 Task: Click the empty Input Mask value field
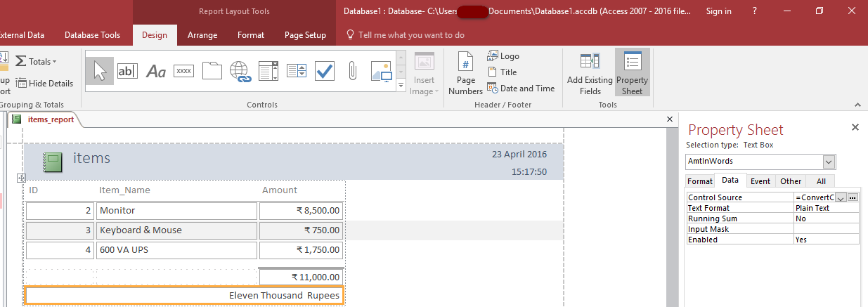tap(826, 229)
